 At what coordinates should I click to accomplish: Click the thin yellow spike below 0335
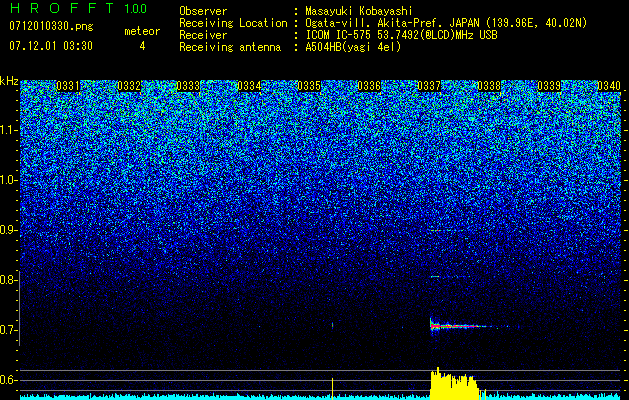(333, 388)
